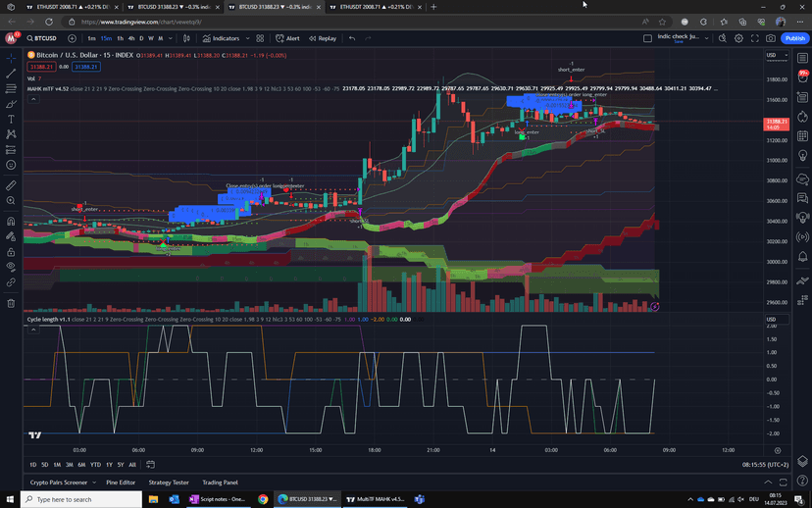Open the calendar panel in right sidebar
Screen dimensions: 812x508
click(802, 135)
